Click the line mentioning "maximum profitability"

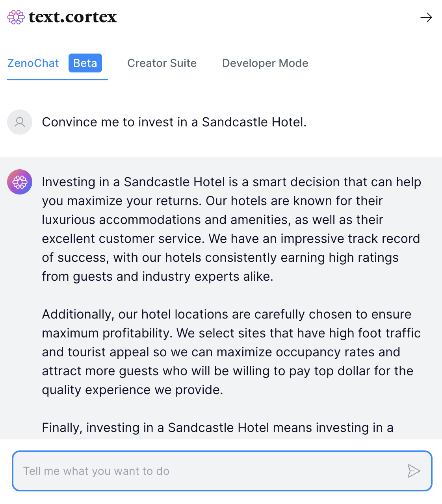click(x=232, y=333)
